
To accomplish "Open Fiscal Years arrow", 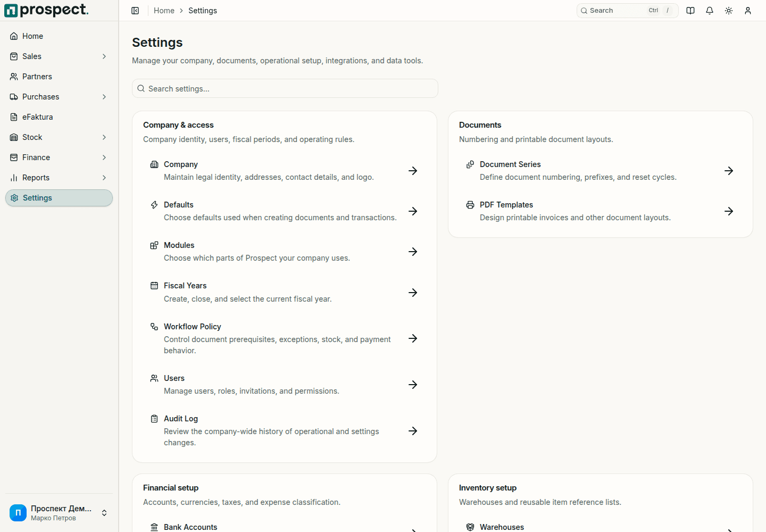I will coord(413,293).
